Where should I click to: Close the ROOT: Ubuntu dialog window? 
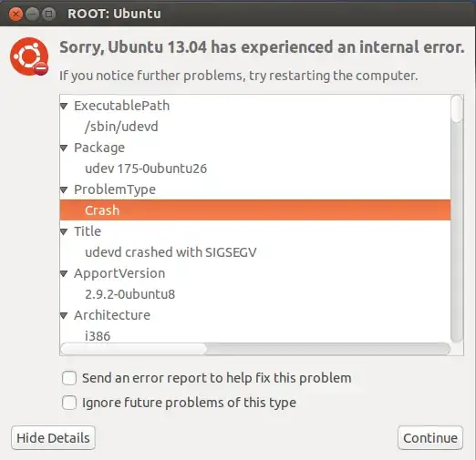16,14
